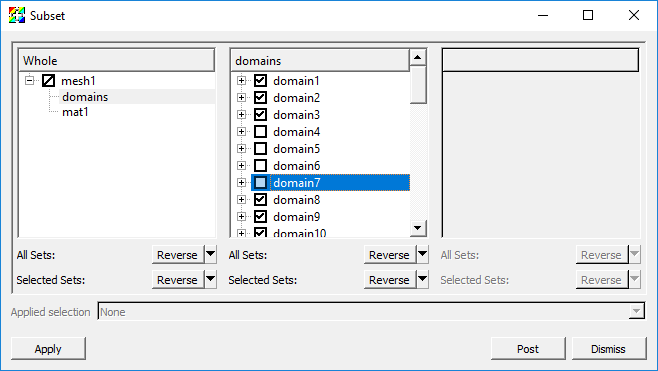658x371 pixels.
Task: Maximize the Subset window
Action: point(588,16)
